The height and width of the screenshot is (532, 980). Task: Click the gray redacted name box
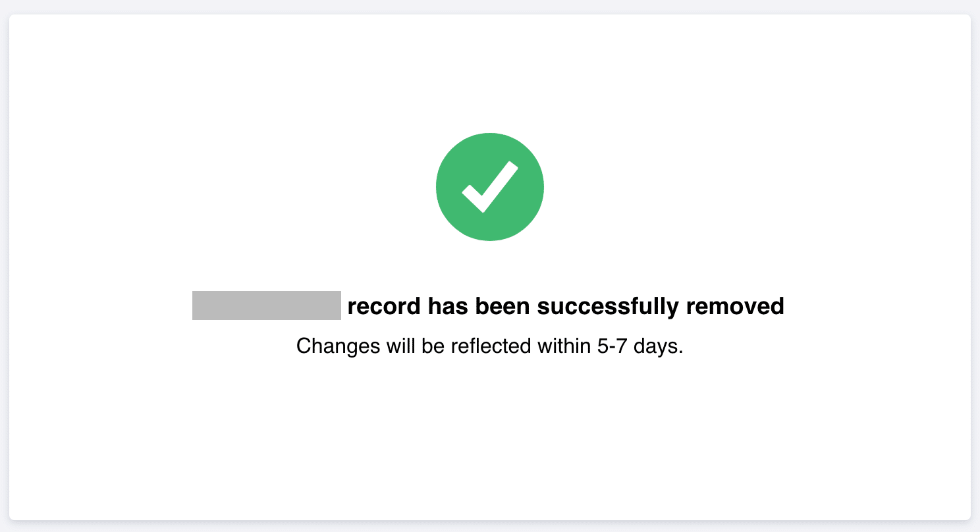click(267, 306)
